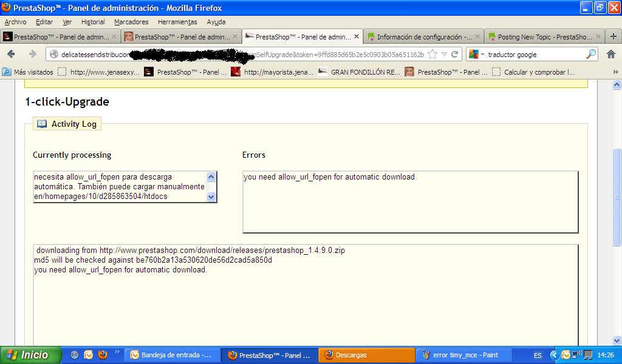Open the Archivo menu
Viewport: 622px width, 364px height.
15,22
